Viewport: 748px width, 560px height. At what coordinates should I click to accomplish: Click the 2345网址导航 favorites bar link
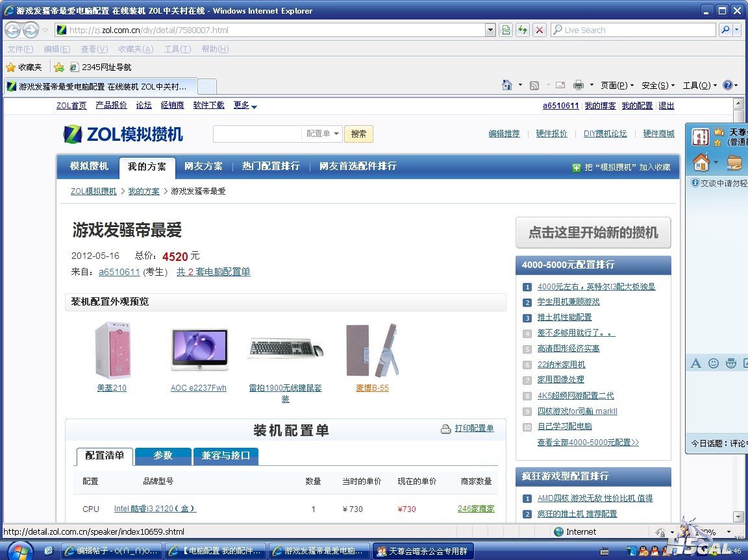pos(101,67)
